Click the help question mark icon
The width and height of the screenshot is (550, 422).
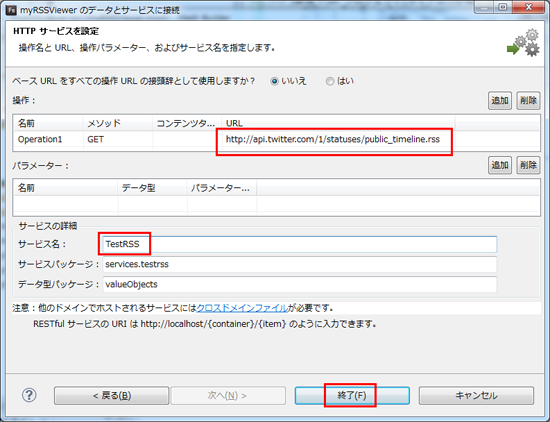[x=29, y=395]
